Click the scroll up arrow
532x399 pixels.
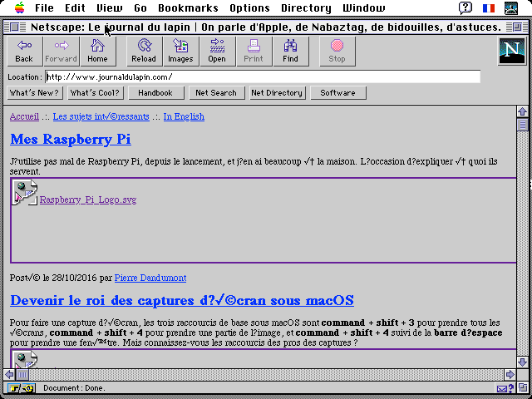(x=523, y=111)
